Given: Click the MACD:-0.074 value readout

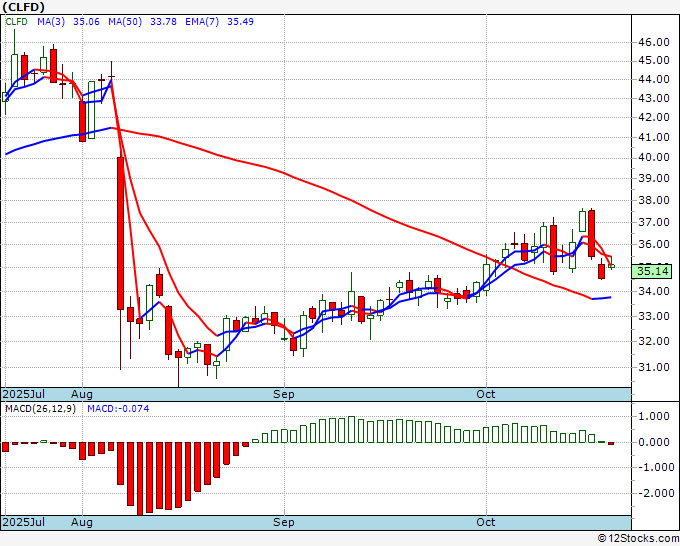Looking at the screenshot, I should click(x=118, y=409).
